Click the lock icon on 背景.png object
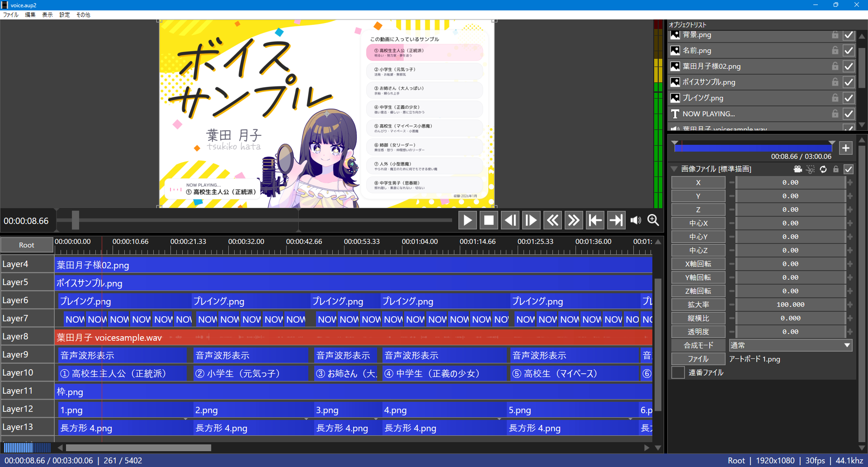This screenshot has height=467, width=868. coord(835,35)
